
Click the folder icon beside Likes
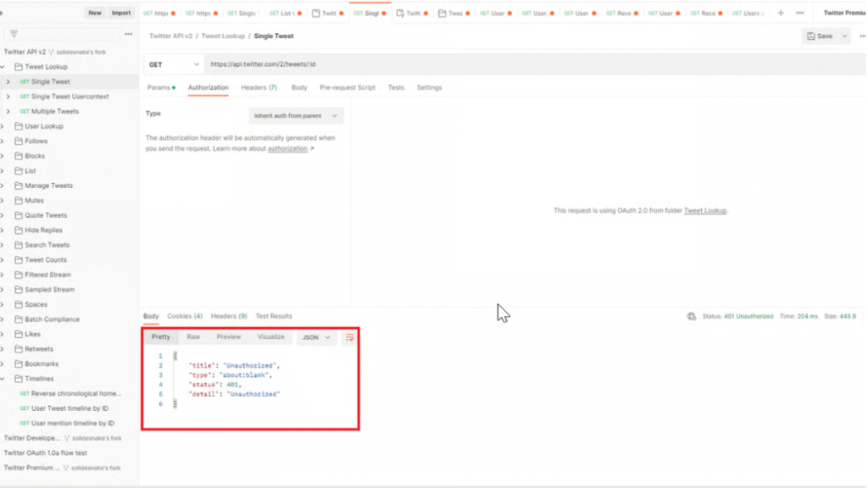coord(19,334)
